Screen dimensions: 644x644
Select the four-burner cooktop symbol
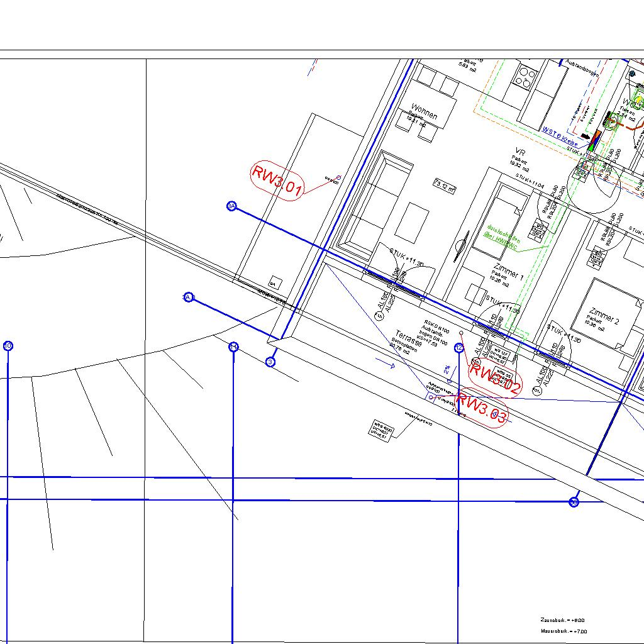(x=525, y=77)
